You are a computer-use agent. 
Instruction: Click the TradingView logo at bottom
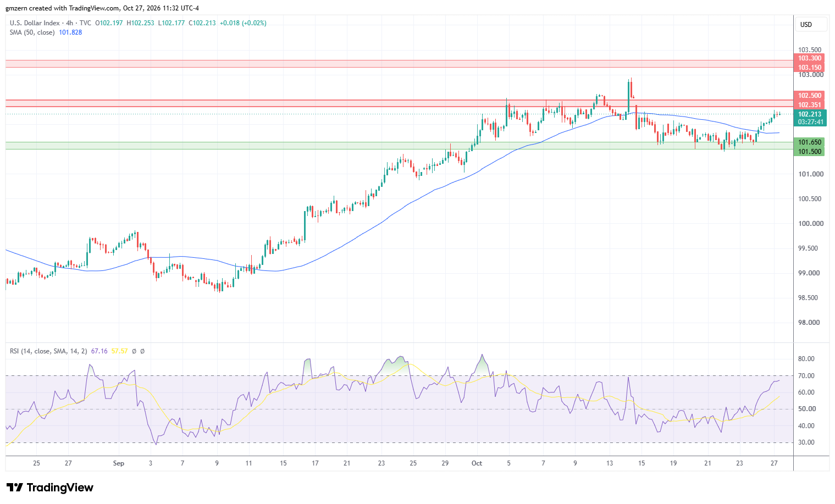pos(50,488)
